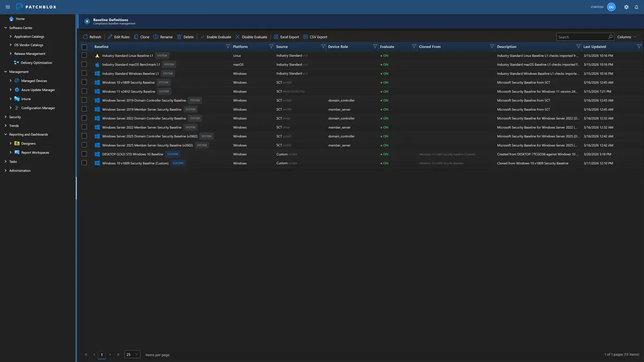Check Industry Standard macOS Benchmark L1 row

point(84,64)
